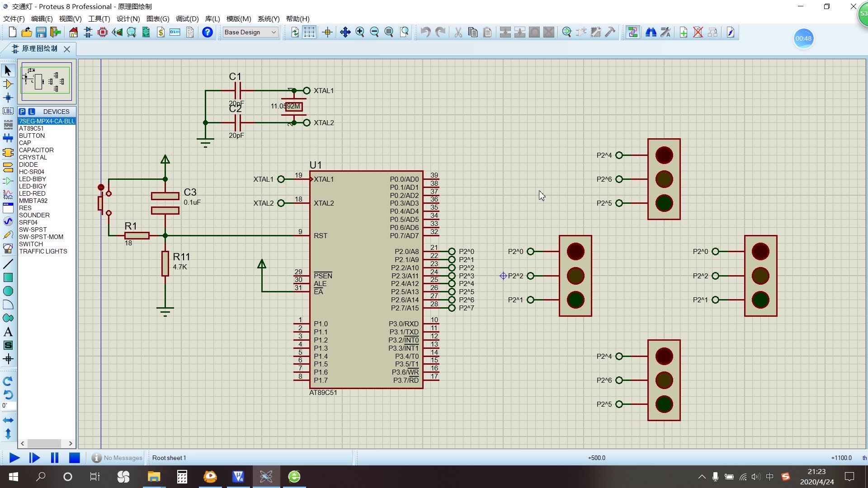
Task: Select the Selection Mode arrow tool
Action: pyautogui.click(x=8, y=70)
